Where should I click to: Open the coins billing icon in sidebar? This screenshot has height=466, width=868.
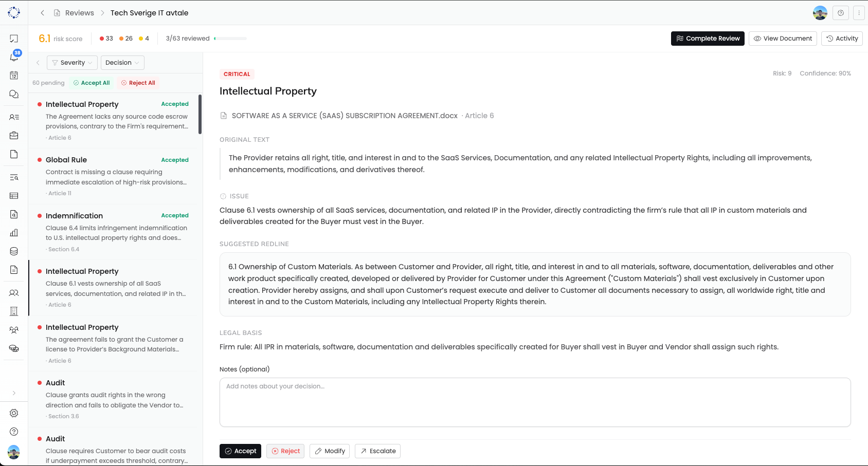coord(14,348)
